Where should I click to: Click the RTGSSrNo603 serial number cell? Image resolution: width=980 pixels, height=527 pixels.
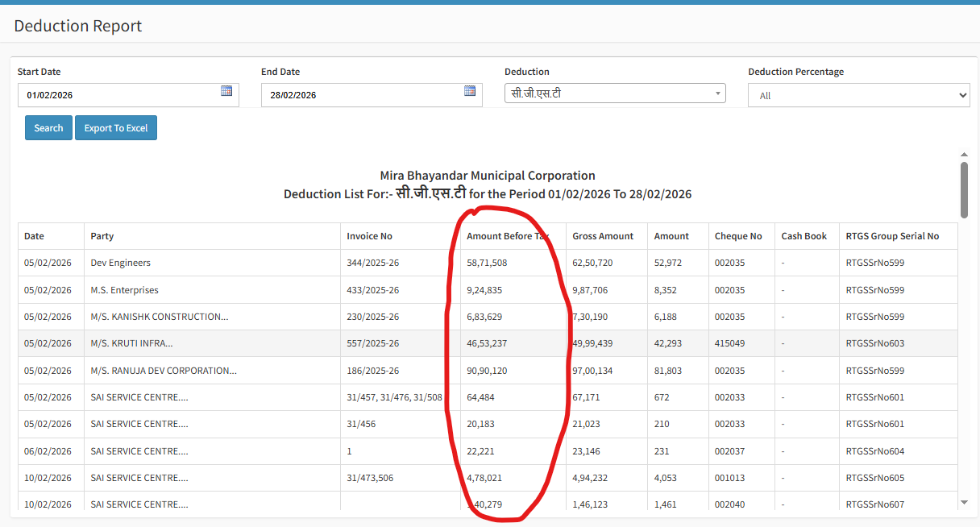pyautogui.click(x=874, y=343)
